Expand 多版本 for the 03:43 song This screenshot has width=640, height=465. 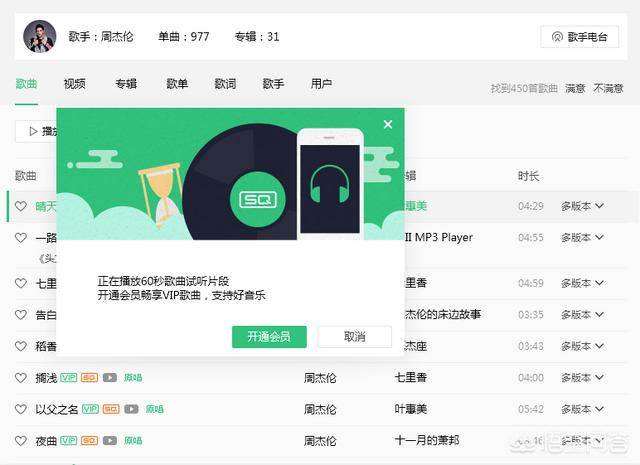pyautogui.click(x=582, y=346)
